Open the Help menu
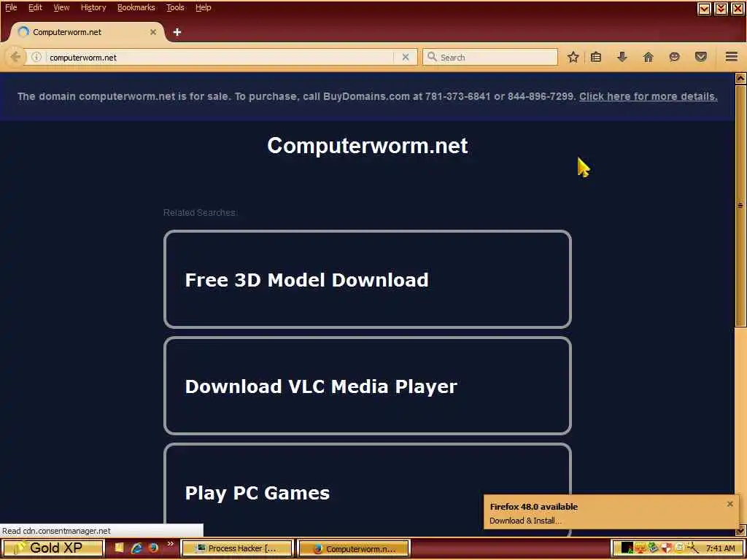This screenshot has width=747, height=560. (x=204, y=7)
